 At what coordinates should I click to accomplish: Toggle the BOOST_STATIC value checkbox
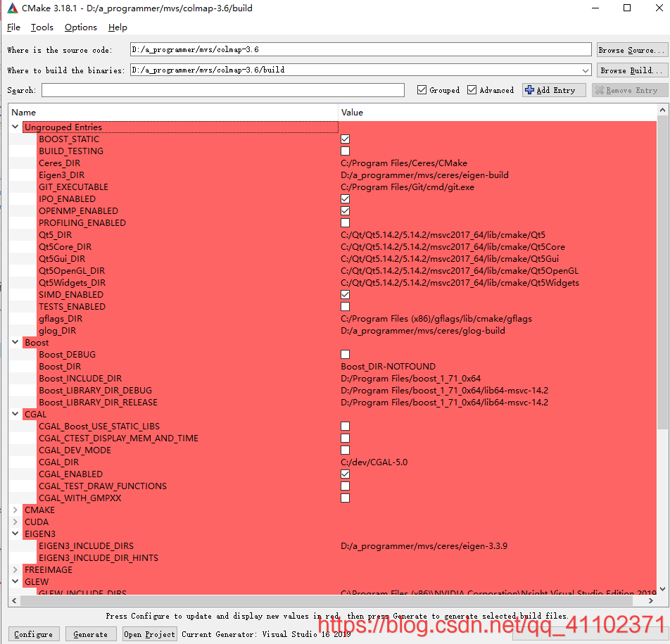345,139
